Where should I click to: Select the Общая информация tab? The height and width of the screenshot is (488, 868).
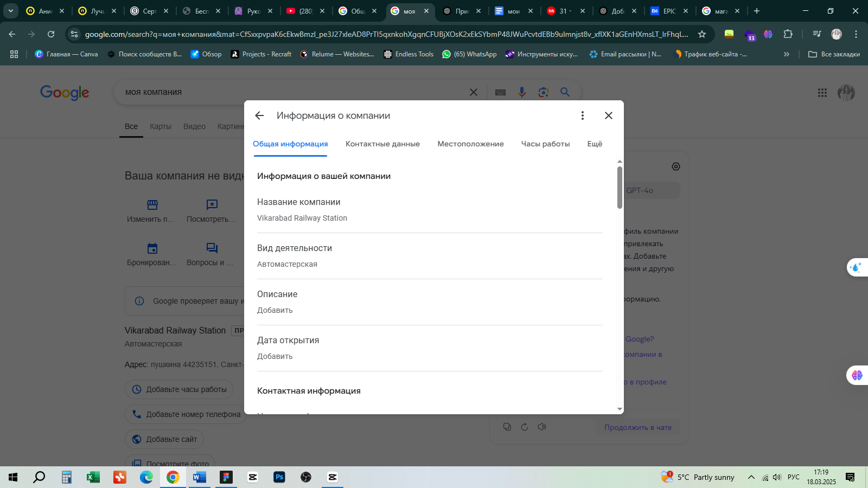(x=290, y=144)
